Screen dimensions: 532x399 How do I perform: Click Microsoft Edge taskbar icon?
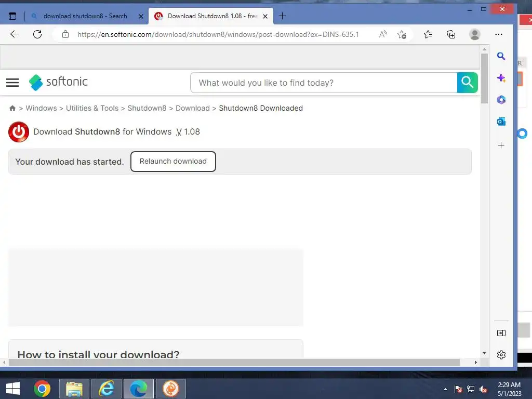[x=138, y=389]
